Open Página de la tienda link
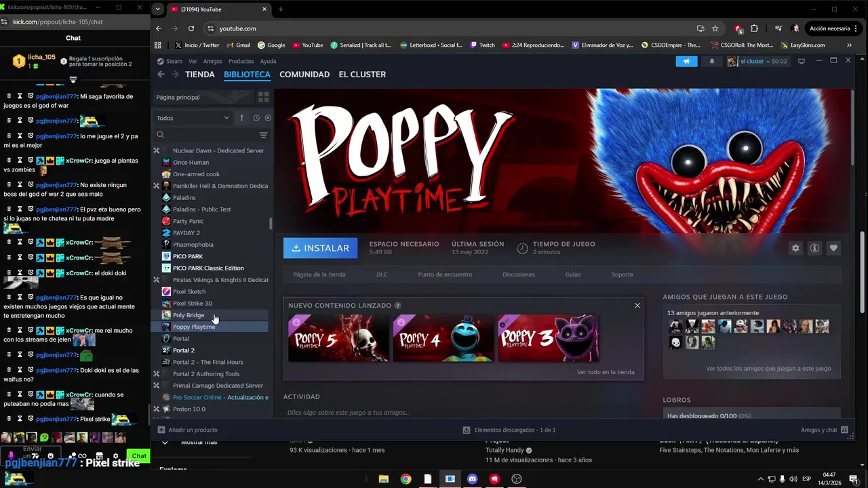The height and width of the screenshot is (488, 868). [x=319, y=274]
